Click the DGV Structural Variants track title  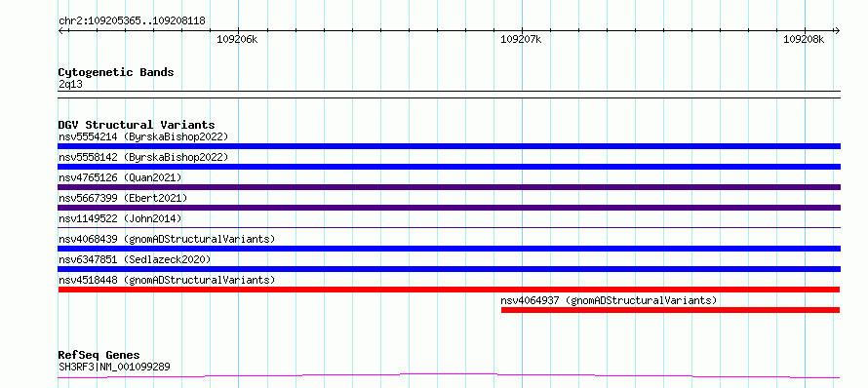tap(137, 125)
